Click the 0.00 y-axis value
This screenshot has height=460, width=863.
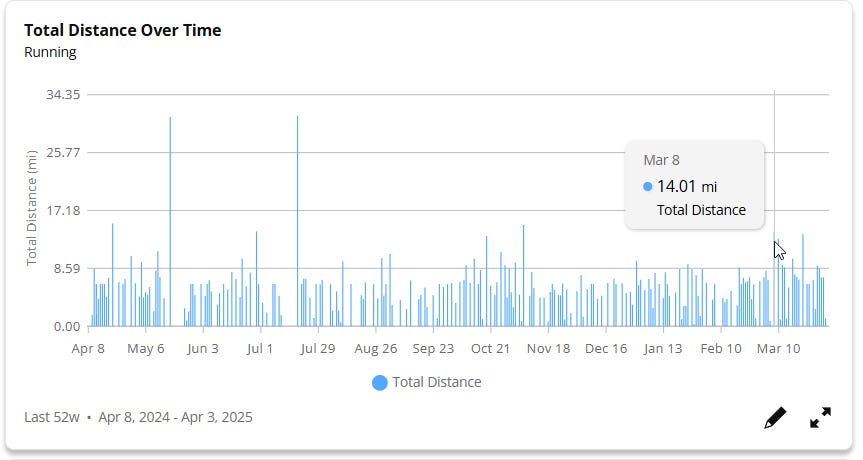click(67, 327)
